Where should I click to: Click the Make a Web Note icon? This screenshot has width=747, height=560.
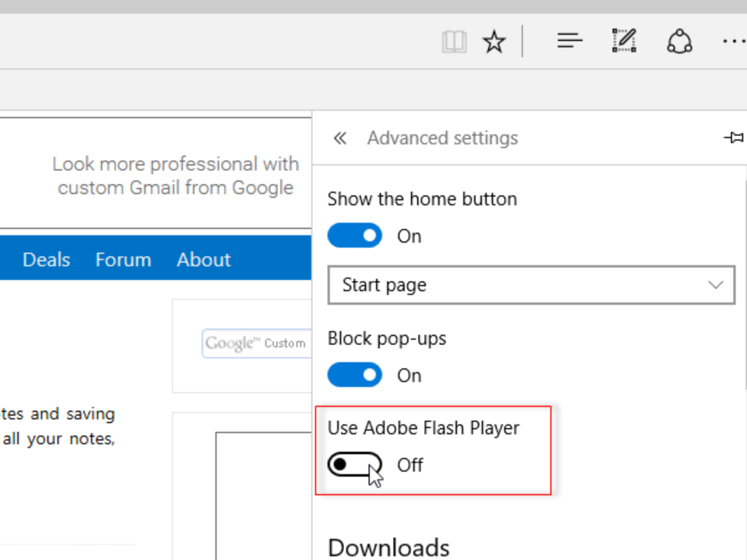pyautogui.click(x=623, y=42)
